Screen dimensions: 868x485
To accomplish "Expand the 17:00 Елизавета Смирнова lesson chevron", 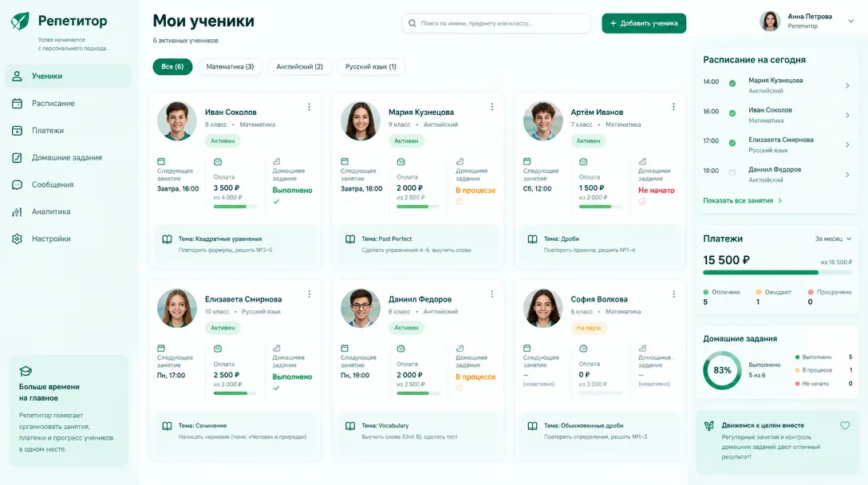I will coord(847,144).
